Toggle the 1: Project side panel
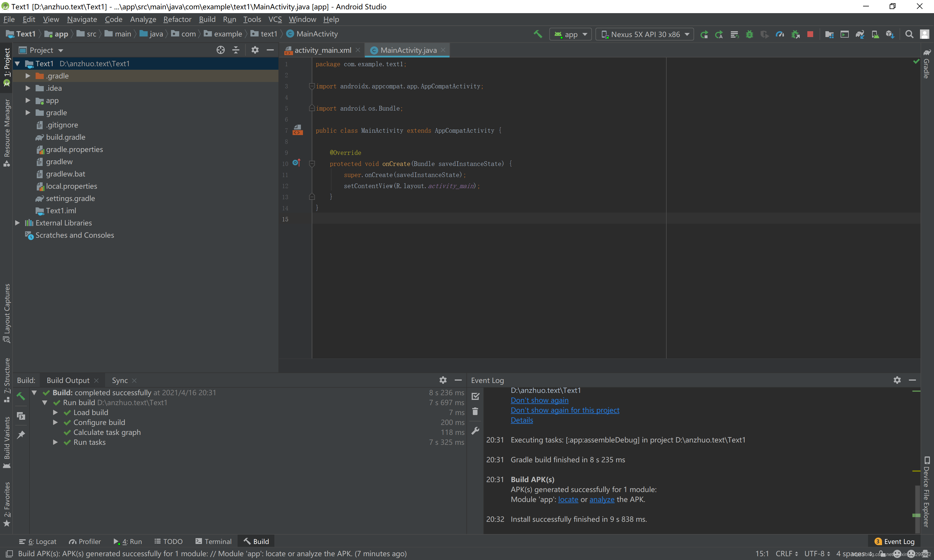934x560 pixels. click(x=6, y=68)
